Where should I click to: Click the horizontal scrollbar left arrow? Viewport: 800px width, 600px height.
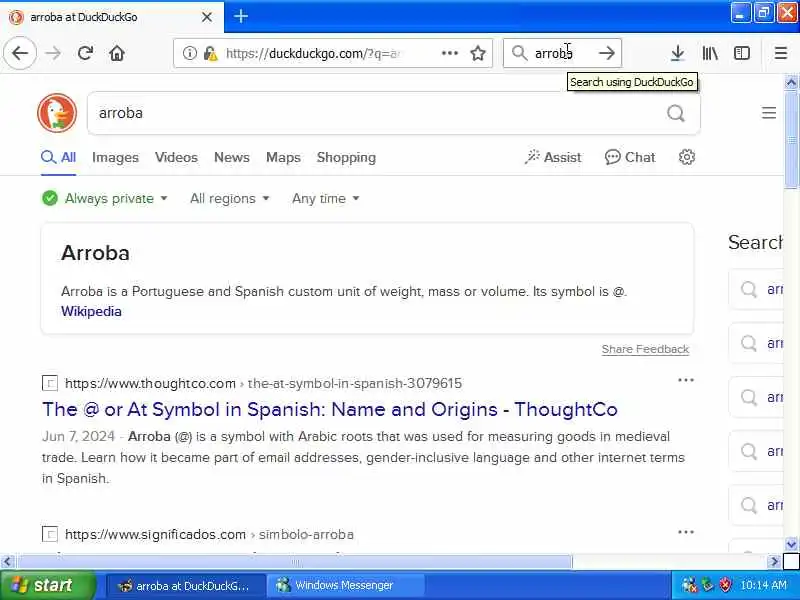(7, 562)
